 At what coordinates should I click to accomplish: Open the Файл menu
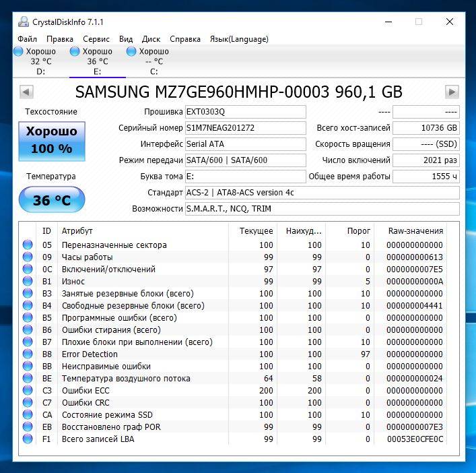tap(27, 39)
